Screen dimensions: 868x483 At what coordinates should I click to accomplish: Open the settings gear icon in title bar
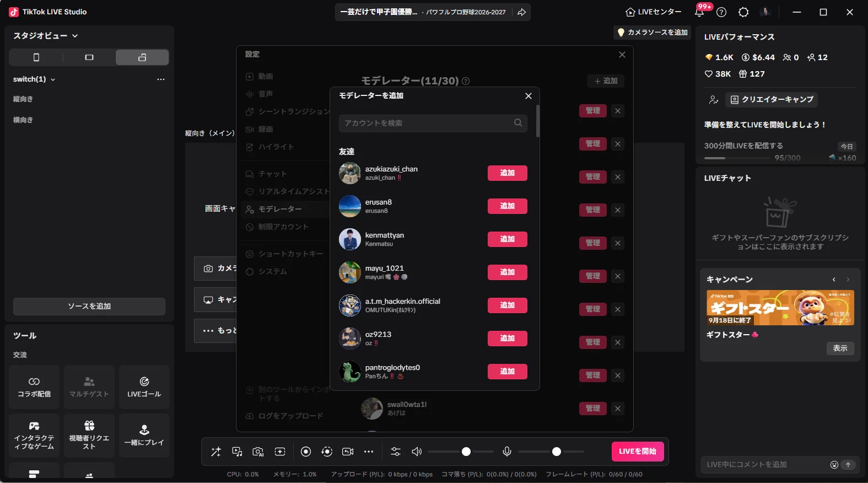(743, 12)
